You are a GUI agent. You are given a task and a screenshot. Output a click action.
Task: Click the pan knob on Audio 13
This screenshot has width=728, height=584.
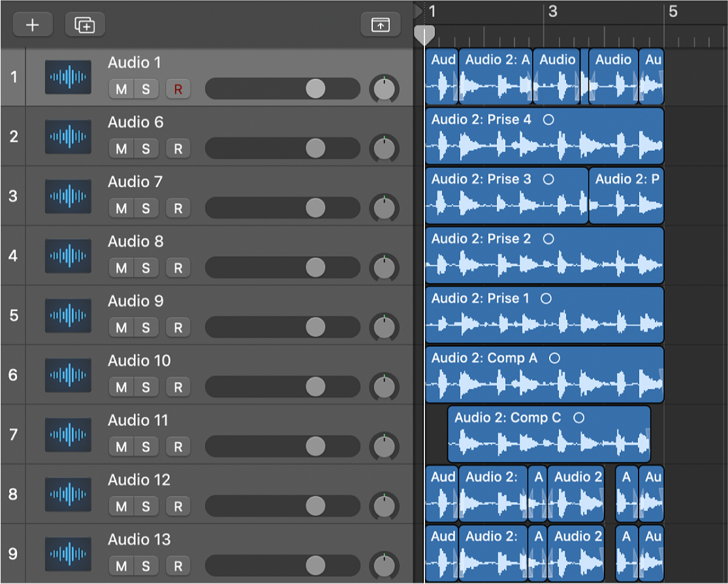coord(385,565)
